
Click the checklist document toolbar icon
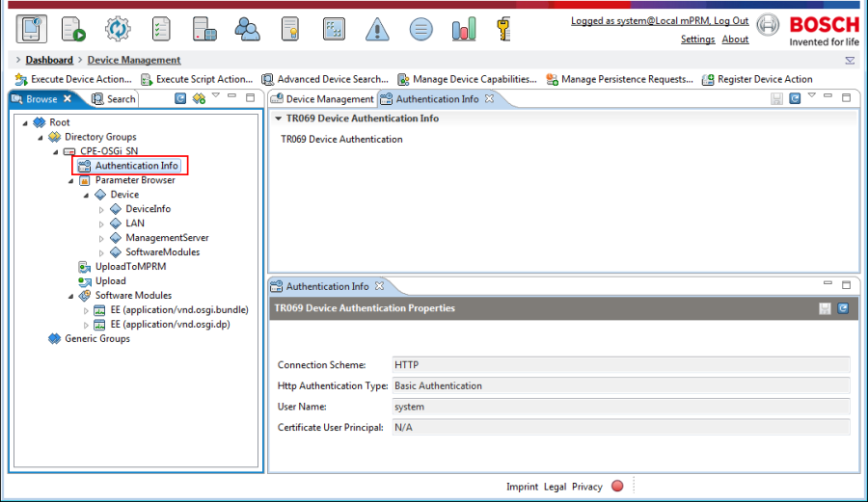(x=160, y=29)
